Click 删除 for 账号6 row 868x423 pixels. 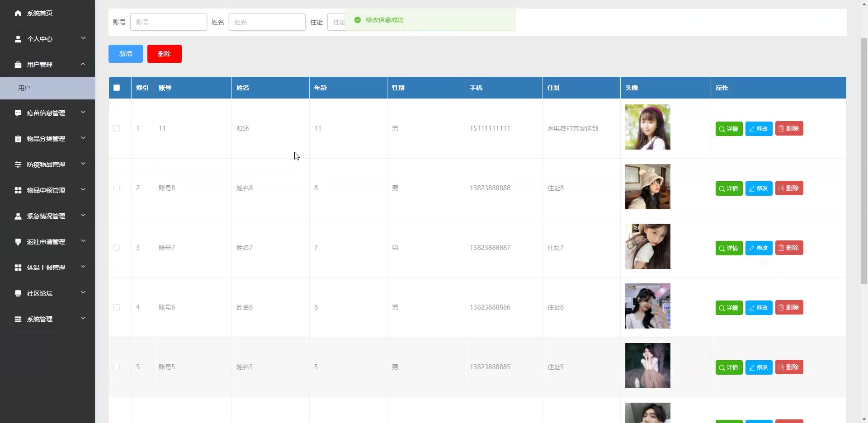pyautogui.click(x=789, y=307)
